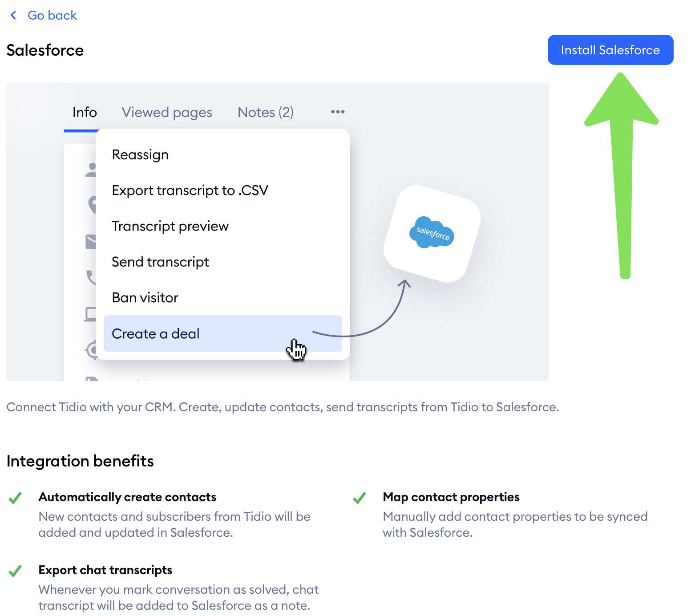Select Ban visitor menu option
The image size is (695, 616).
coord(145,297)
